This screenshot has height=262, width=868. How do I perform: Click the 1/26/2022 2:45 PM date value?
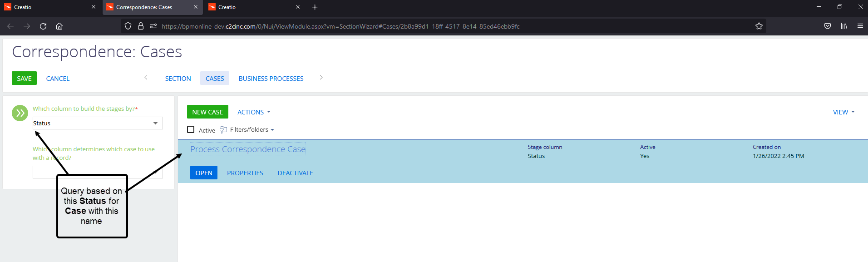(779, 156)
